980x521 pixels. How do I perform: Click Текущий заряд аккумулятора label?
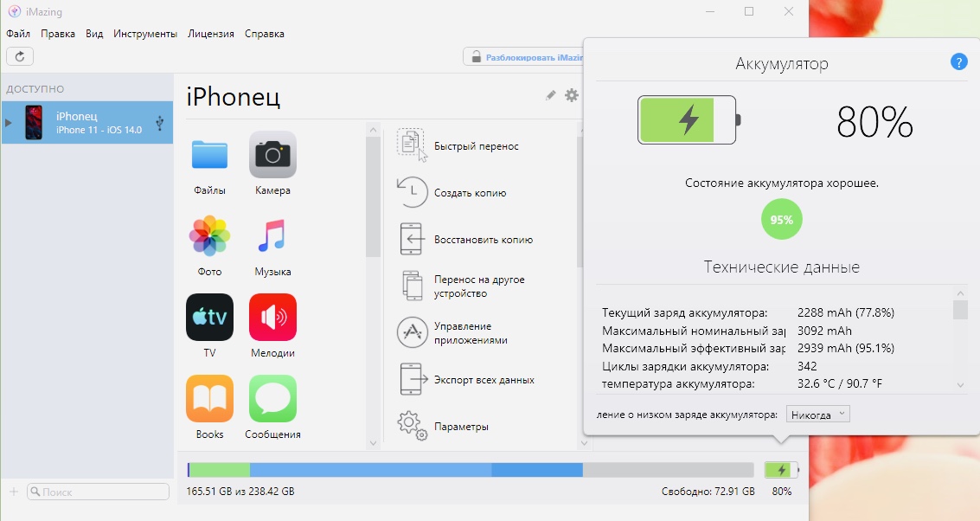point(684,312)
